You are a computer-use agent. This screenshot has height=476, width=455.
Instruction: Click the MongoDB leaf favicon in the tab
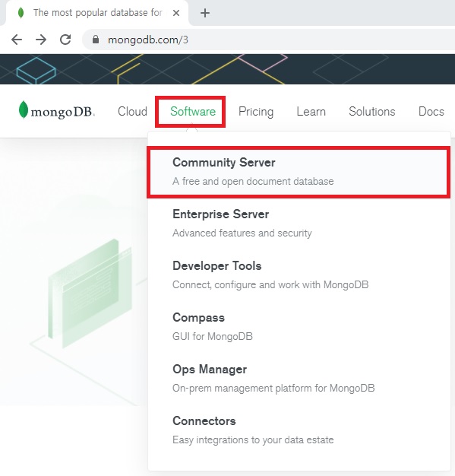pos(21,13)
